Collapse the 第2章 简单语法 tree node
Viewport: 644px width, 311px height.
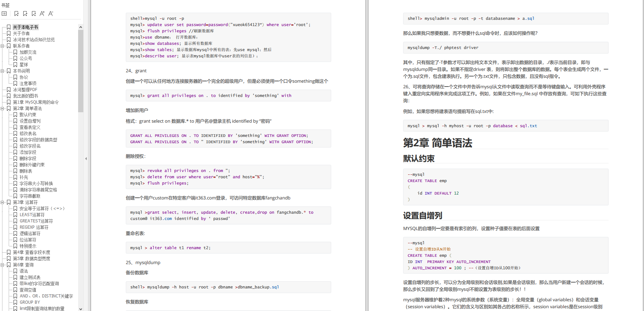click(2, 108)
